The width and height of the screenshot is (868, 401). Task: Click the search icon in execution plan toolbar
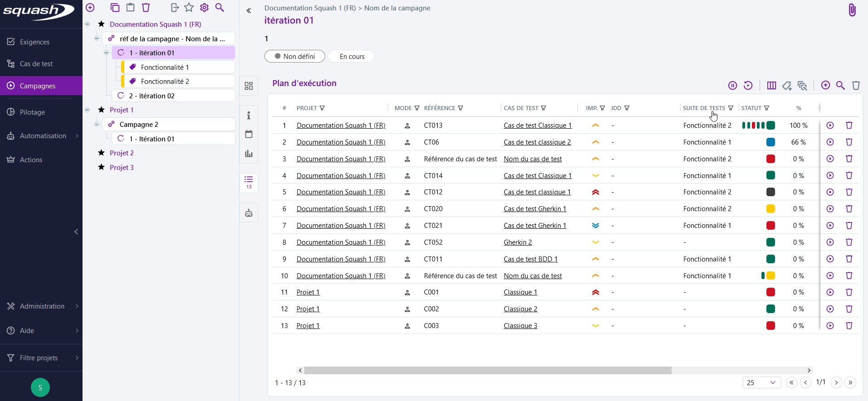point(840,85)
